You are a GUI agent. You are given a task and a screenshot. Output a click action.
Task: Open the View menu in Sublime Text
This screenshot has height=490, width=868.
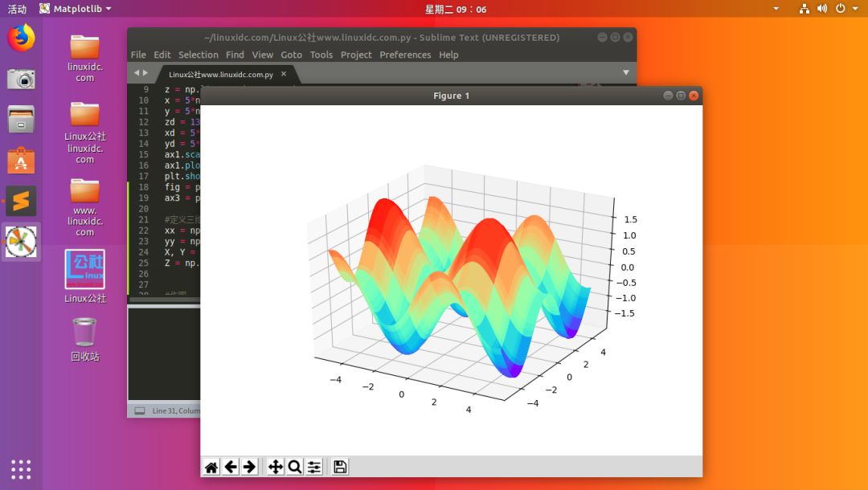(262, 55)
